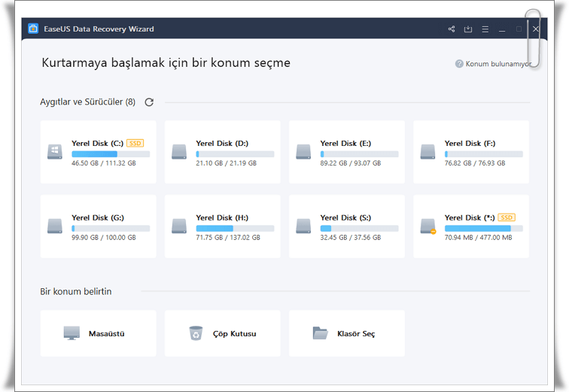Click the recycle bin icon
The height and width of the screenshot is (392, 569).
tap(196, 333)
